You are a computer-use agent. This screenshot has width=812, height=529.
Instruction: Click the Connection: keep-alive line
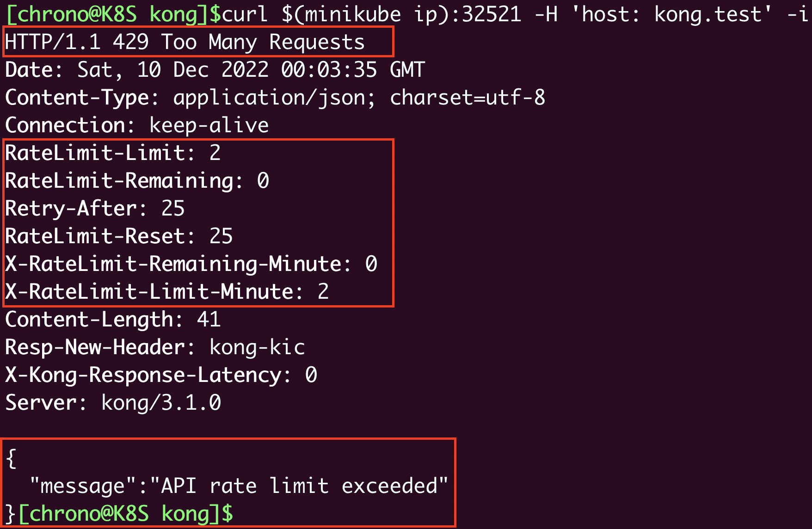pos(137,125)
